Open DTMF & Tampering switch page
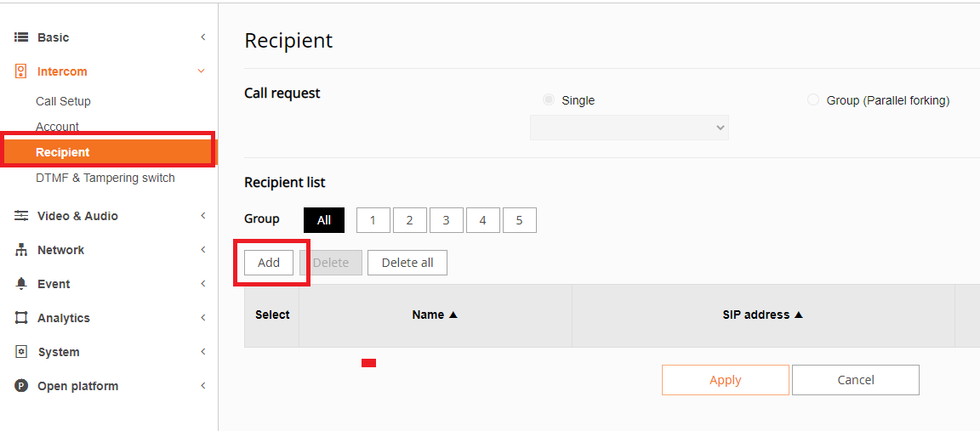Image resolution: width=980 pixels, height=431 pixels. click(105, 178)
